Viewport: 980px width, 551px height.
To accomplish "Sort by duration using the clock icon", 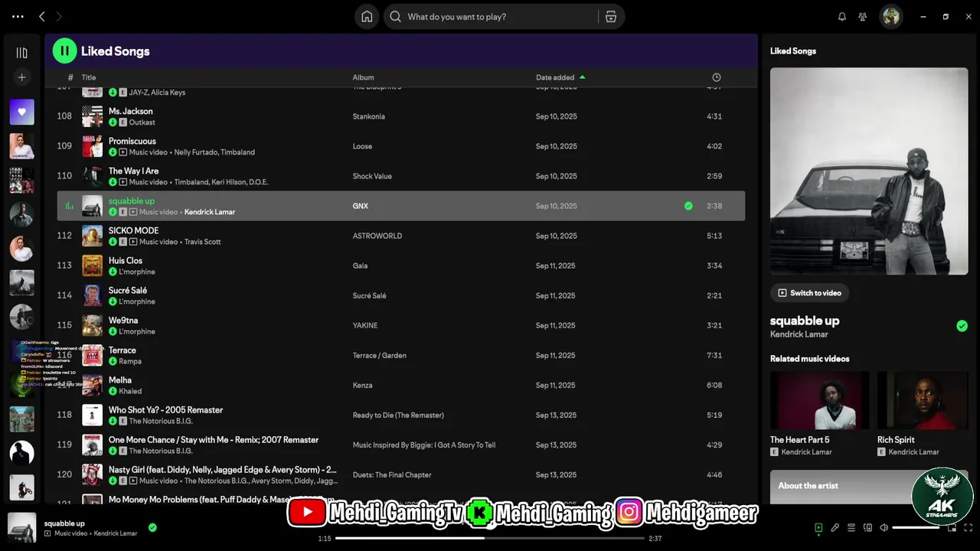I will pyautogui.click(x=716, y=77).
